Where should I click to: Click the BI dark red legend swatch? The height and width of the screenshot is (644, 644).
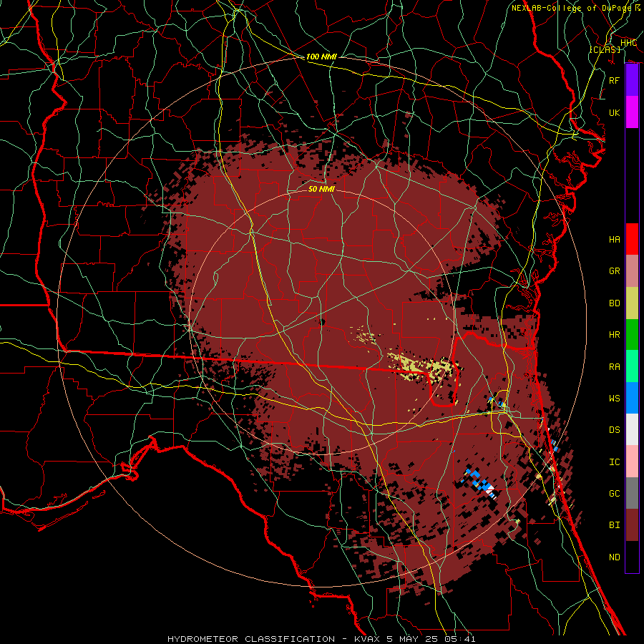point(632,525)
